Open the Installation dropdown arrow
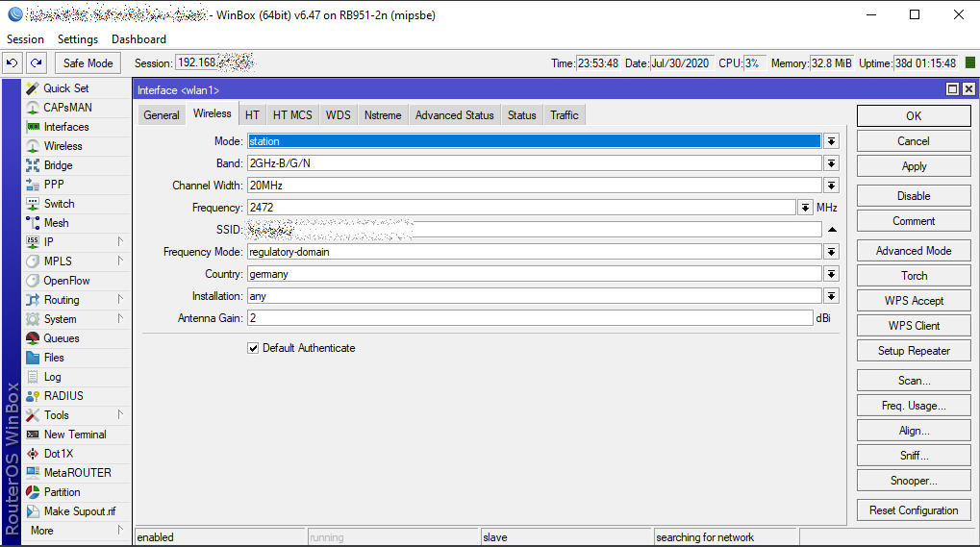The width and height of the screenshot is (980, 547). coord(831,297)
